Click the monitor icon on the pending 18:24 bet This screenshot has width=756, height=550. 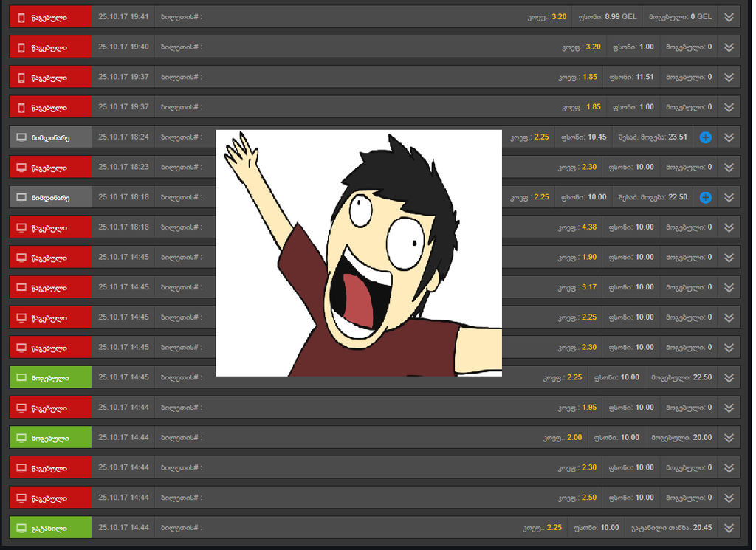[21, 137]
